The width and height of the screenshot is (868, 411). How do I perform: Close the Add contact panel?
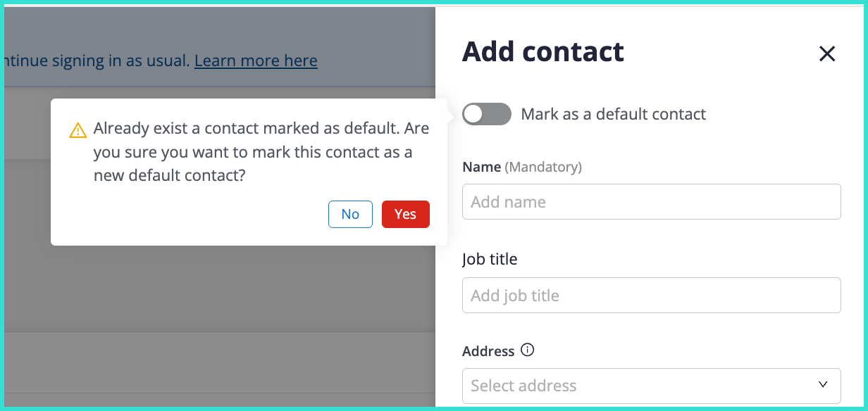click(826, 53)
